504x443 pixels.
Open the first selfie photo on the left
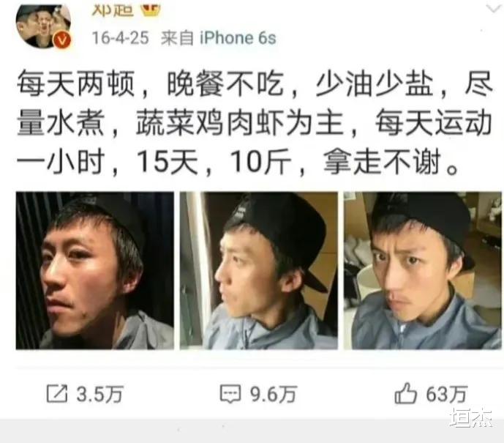coord(95,270)
